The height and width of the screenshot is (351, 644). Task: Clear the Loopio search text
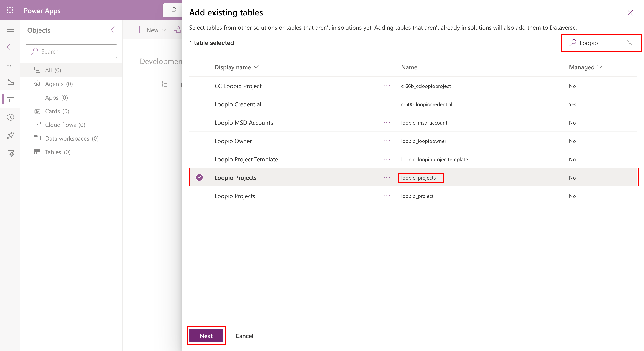click(630, 43)
